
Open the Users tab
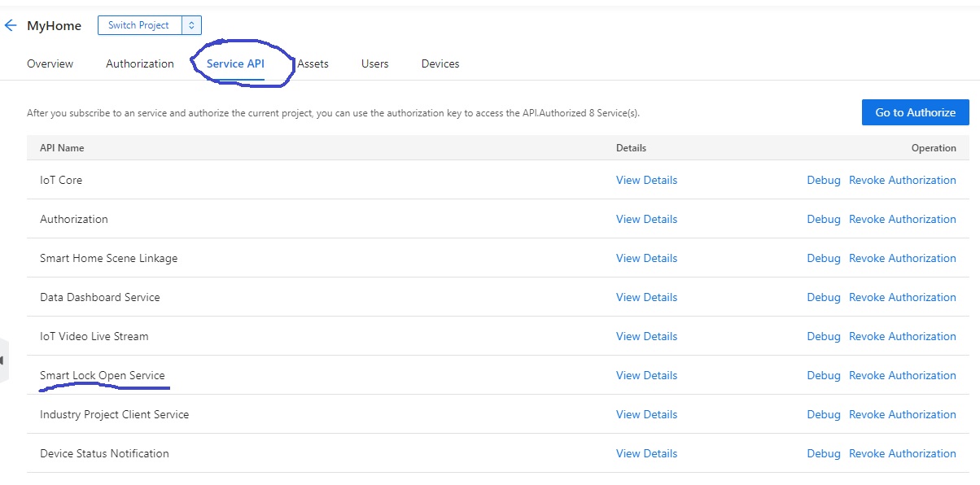[x=374, y=63]
